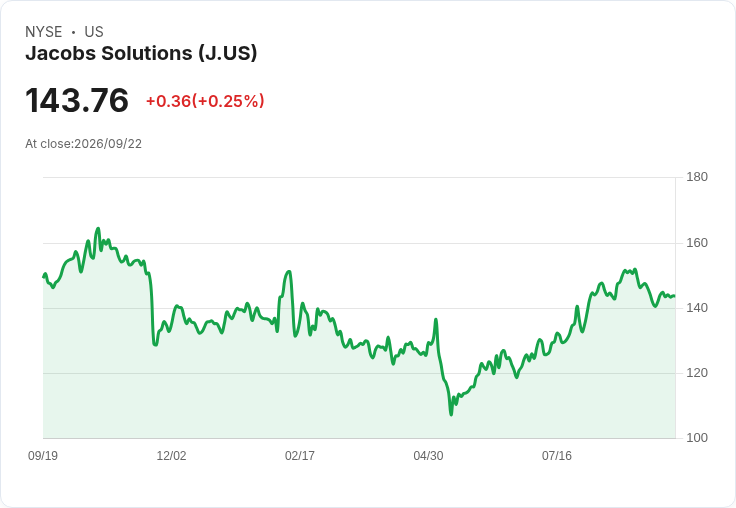Click the 04/30 x-axis date label

click(428, 455)
